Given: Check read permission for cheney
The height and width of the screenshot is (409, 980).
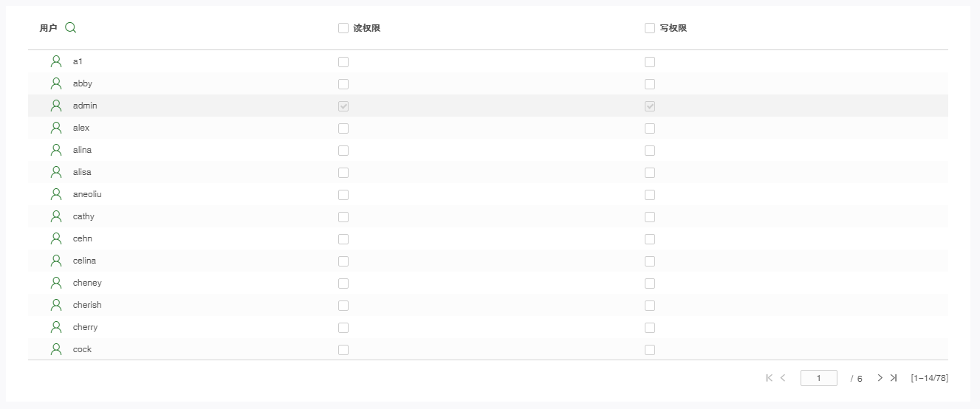Looking at the screenshot, I should coord(343,283).
